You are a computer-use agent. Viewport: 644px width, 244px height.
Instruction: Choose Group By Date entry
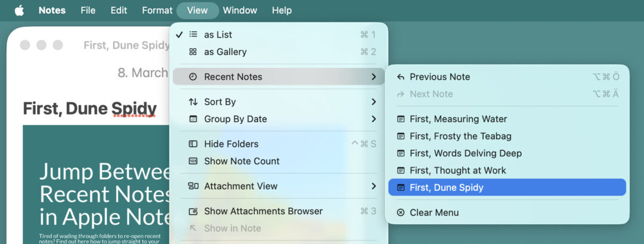click(279, 119)
